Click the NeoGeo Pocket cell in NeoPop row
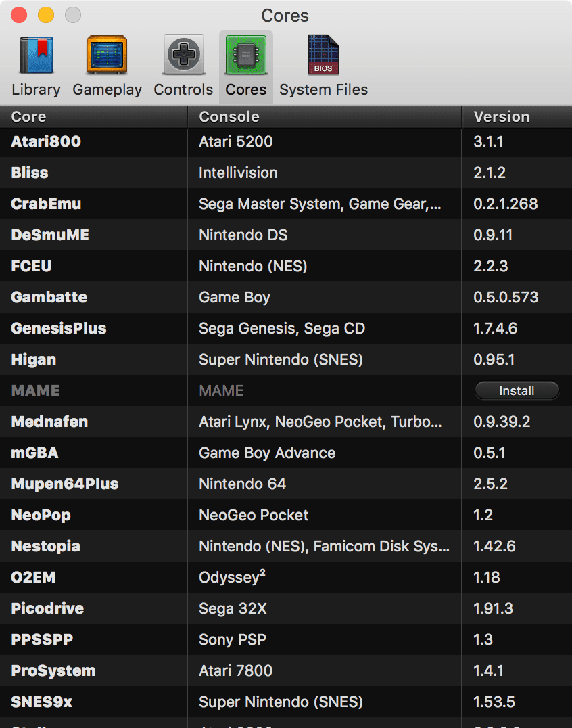The image size is (572, 728). (x=254, y=515)
